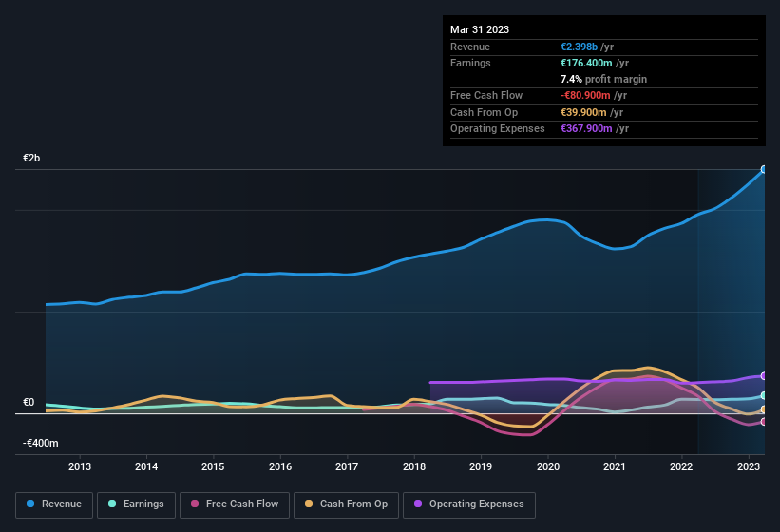The height and width of the screenshot is (532, 780).
Task: Click the Earnings label in tooltip
Action: [470, 63]
